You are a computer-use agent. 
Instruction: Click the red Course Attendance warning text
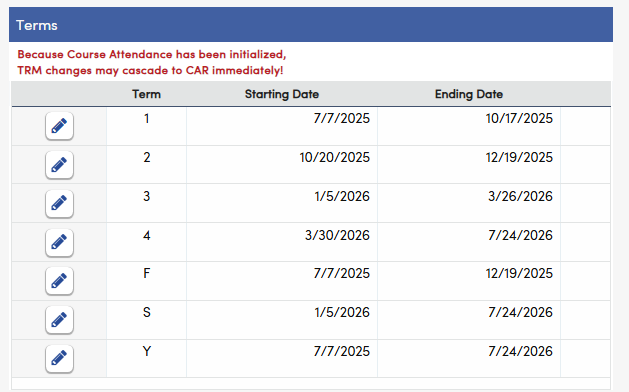(x=152, y=62)
